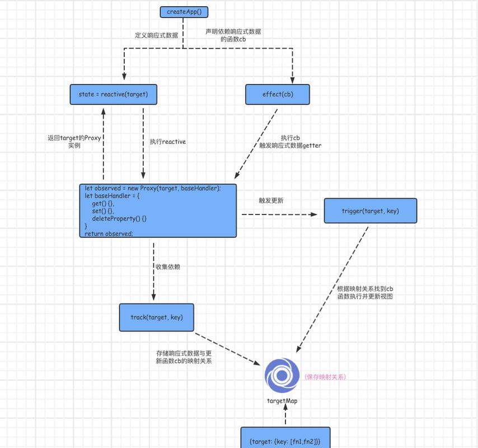The width and height of the screenshot is (478, 448).
Task: Click the 执行reactive arrow label
Action: [x=169, y=142]
